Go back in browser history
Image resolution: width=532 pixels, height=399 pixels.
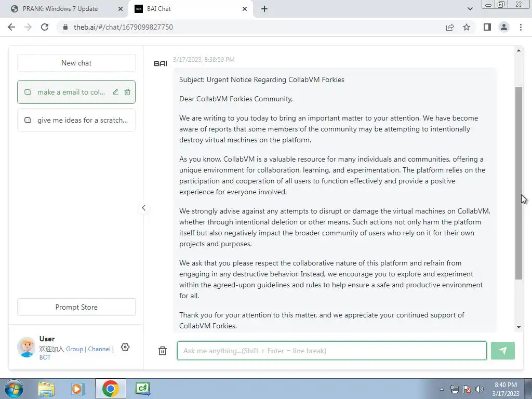tap(11, 27)
